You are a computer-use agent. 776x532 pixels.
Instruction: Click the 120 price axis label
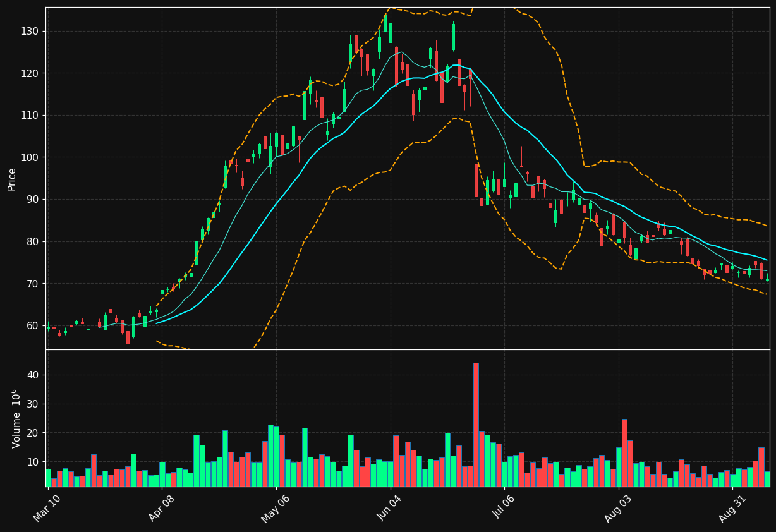(x=30, y=73)
